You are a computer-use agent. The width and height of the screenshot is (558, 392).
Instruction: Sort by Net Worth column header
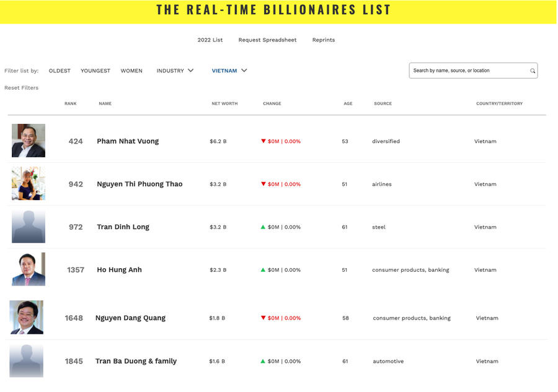click(224, 103)
